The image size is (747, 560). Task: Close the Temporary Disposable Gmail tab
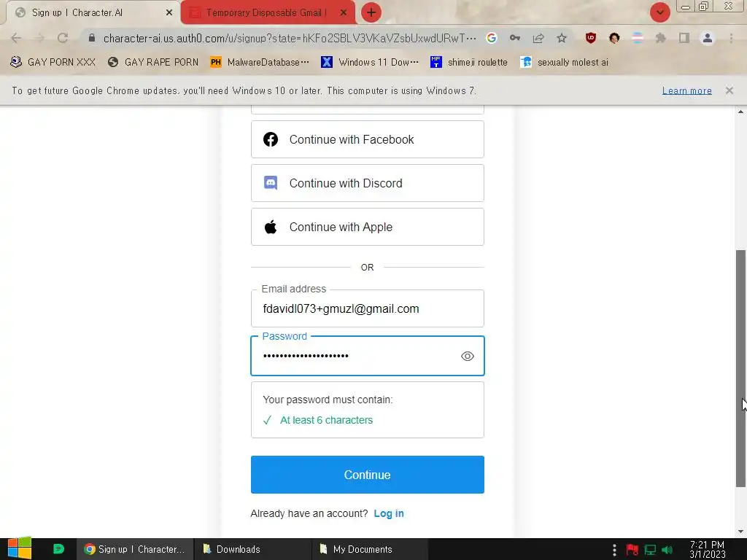pos(344,13)
